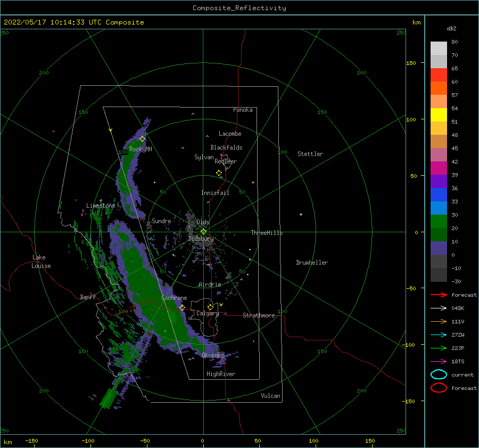Click the Calgary city label
This screenshot has height=448, width=479.
point(208,313)
